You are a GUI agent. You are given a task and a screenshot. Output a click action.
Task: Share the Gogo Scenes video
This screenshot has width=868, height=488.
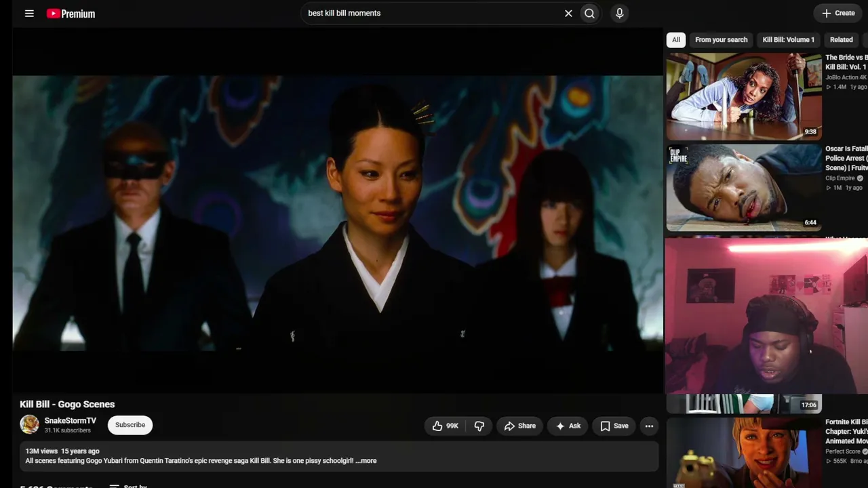[520, 426]
